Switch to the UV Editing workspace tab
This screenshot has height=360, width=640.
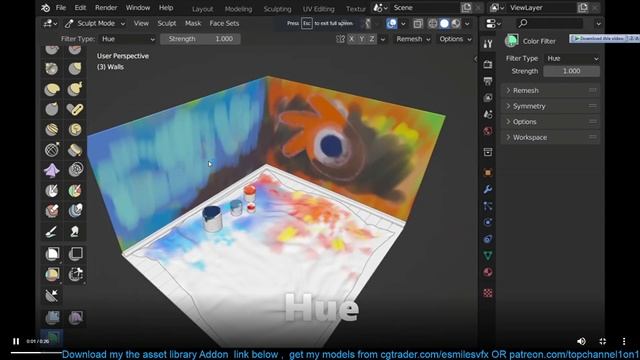pyautogui.click(x=318, y=9)
